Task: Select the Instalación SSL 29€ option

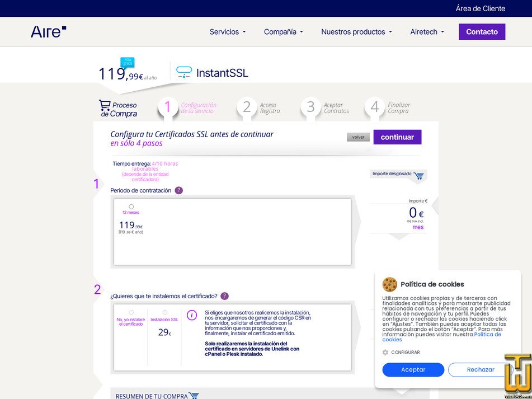Action: (x=165, y=312)
